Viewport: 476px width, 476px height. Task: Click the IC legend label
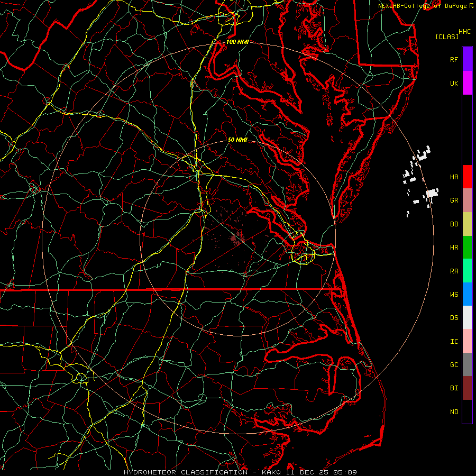[x=454, y=342]
